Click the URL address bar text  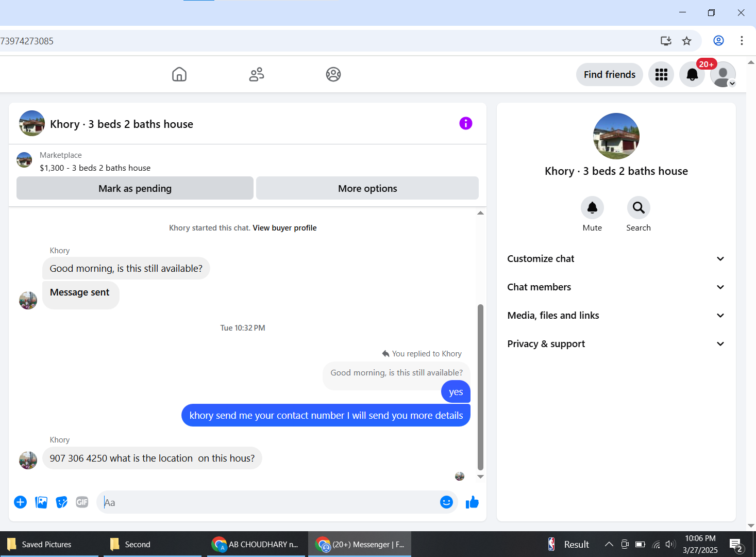click(x=27, y=41)
